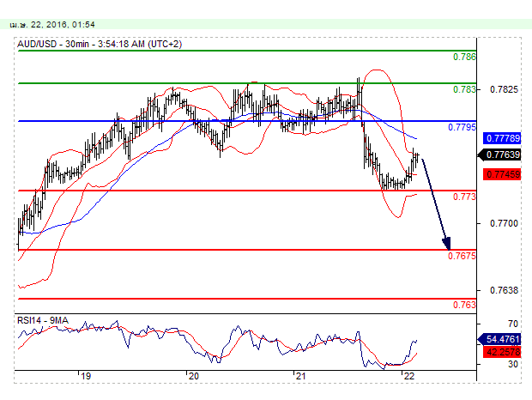Click the red 0.763 support label
The image size is (532, 400).
[464, 305]
